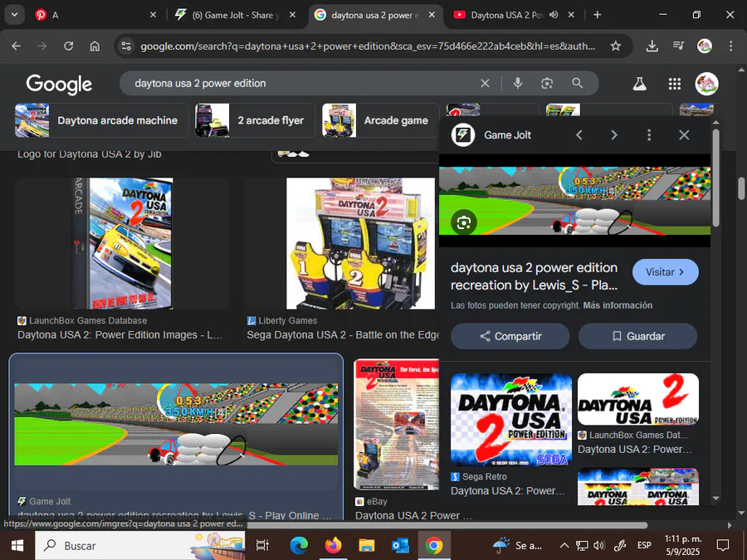Click the preview panel scrollbar
The height and width of the screenshot is (560, 747).
(715, 178)
